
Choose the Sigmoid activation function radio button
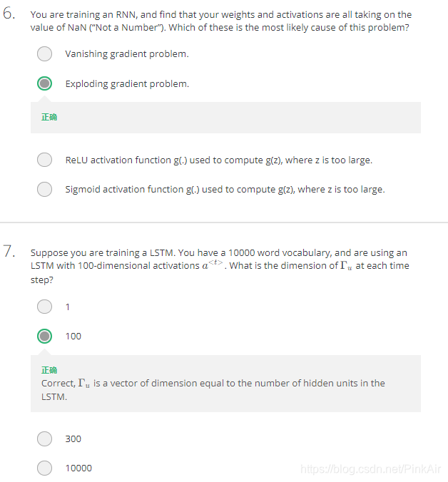44,189
